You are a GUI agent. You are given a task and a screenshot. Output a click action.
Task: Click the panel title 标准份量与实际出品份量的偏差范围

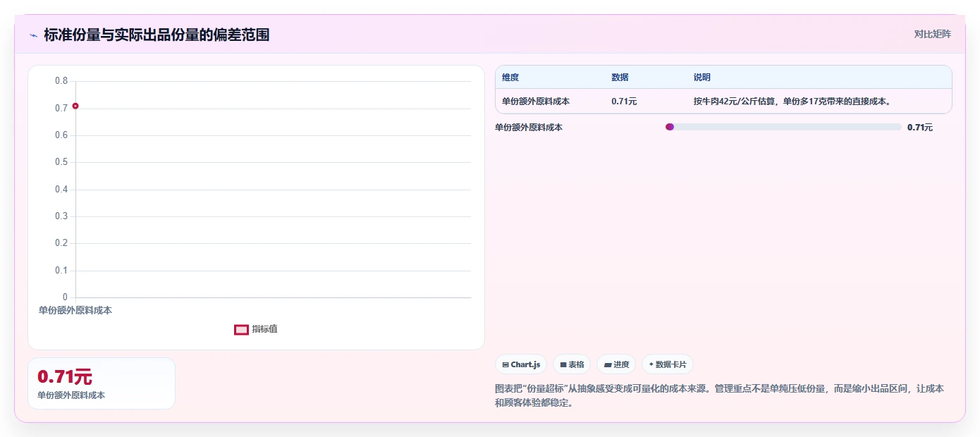click(157, 35)
